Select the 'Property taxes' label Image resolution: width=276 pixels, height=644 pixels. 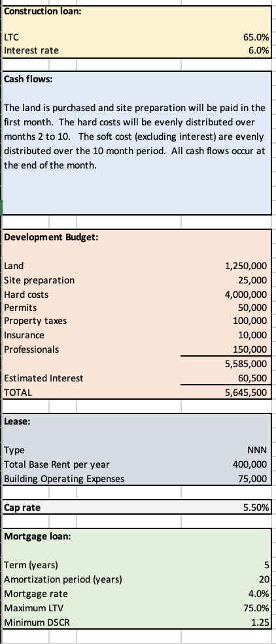[35, 321]
